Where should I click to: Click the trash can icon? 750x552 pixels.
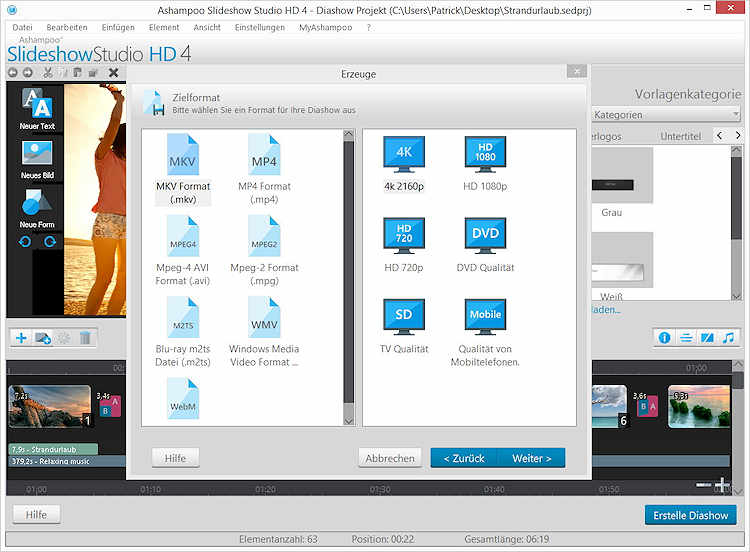pos(85,338)
